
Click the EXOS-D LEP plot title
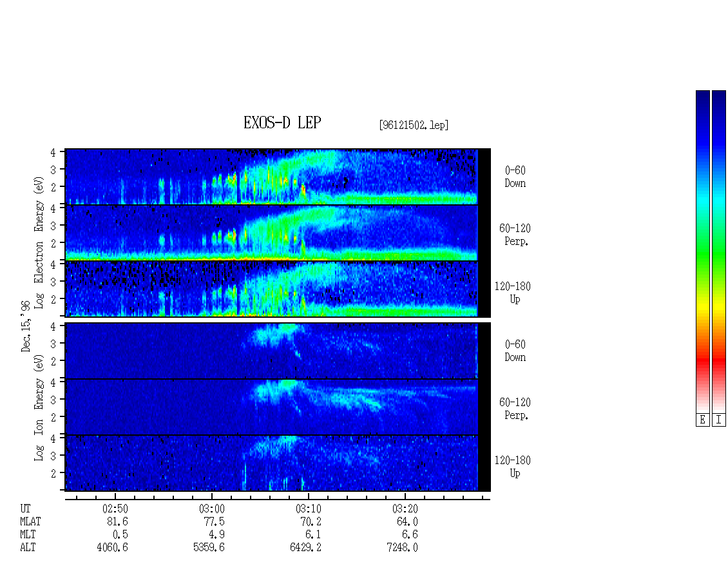[x=282, y=122]
